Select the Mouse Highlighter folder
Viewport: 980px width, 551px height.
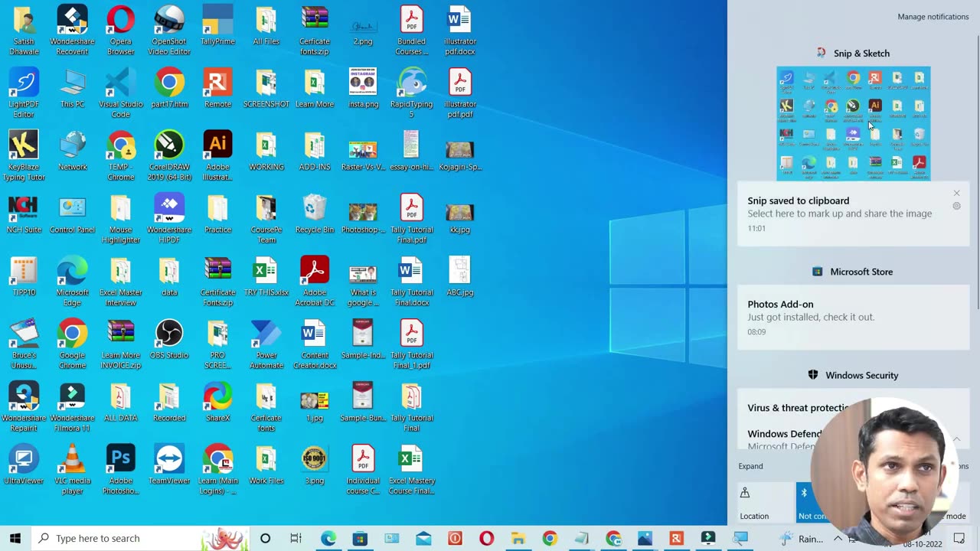(x=121, y=219)
